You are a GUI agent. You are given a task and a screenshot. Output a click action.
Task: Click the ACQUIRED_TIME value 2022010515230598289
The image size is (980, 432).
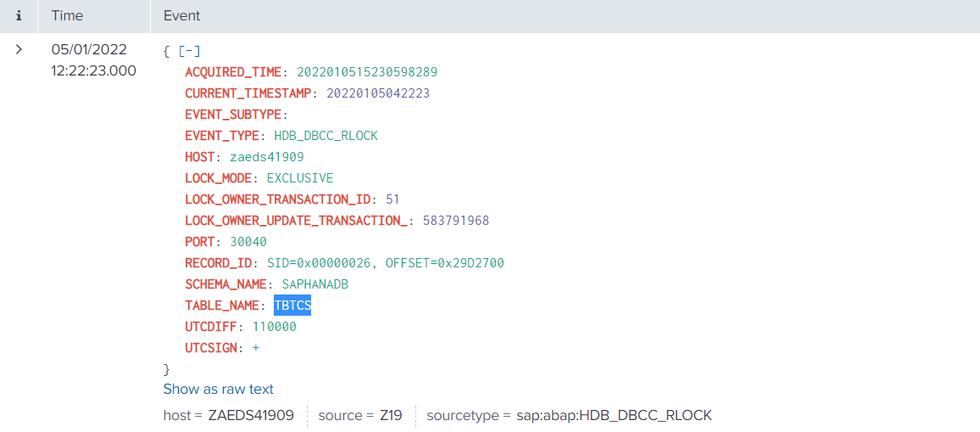(366, 72)
